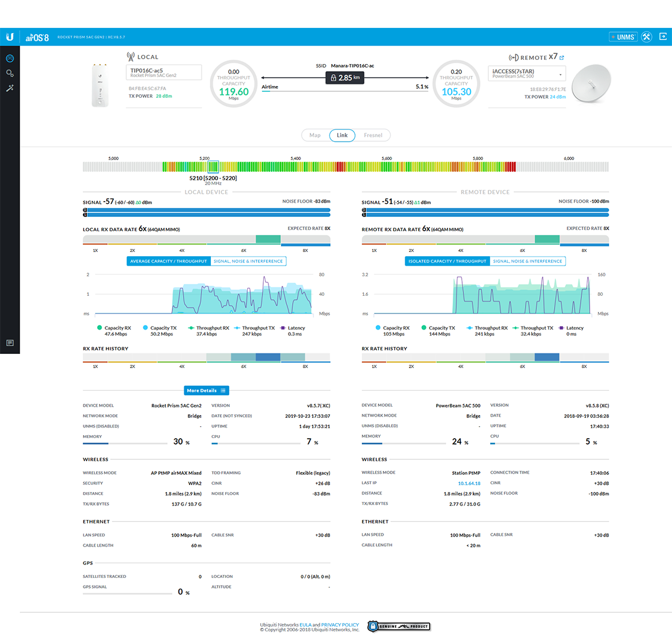Select remote Signal, Noise & Interference tab
Viewport: 672px width, 642px height.
[x=527, y=261]
